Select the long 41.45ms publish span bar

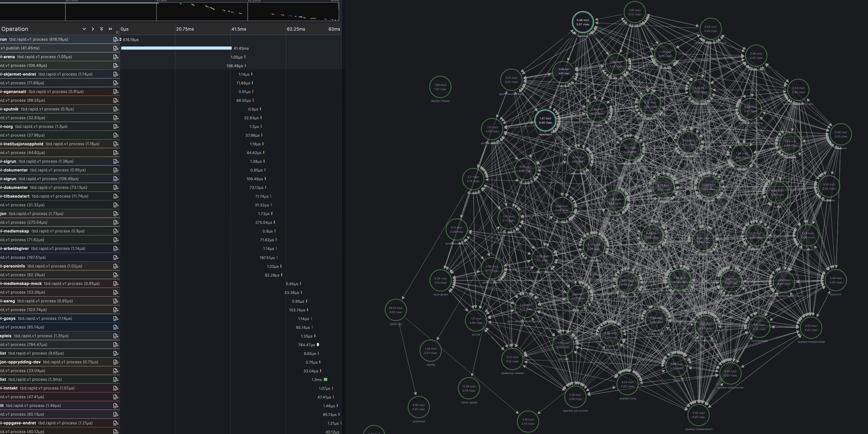pos(176,48)
